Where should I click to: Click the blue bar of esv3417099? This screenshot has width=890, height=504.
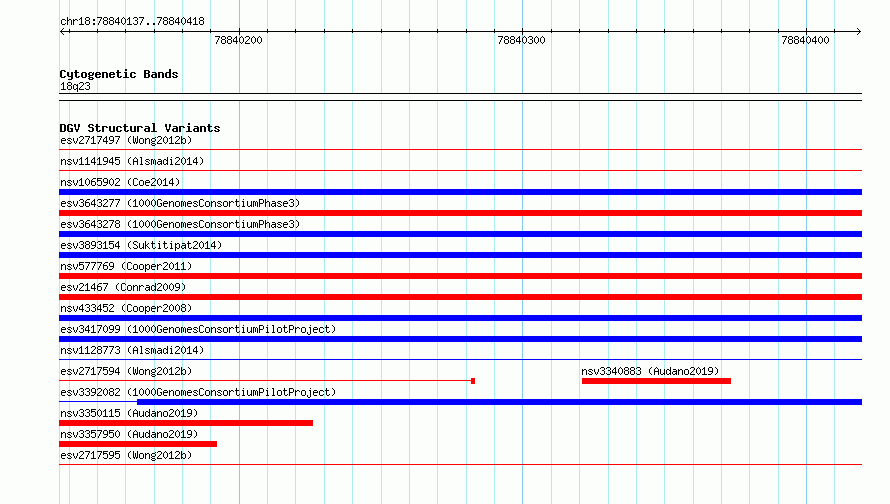[x=460, y=339]
